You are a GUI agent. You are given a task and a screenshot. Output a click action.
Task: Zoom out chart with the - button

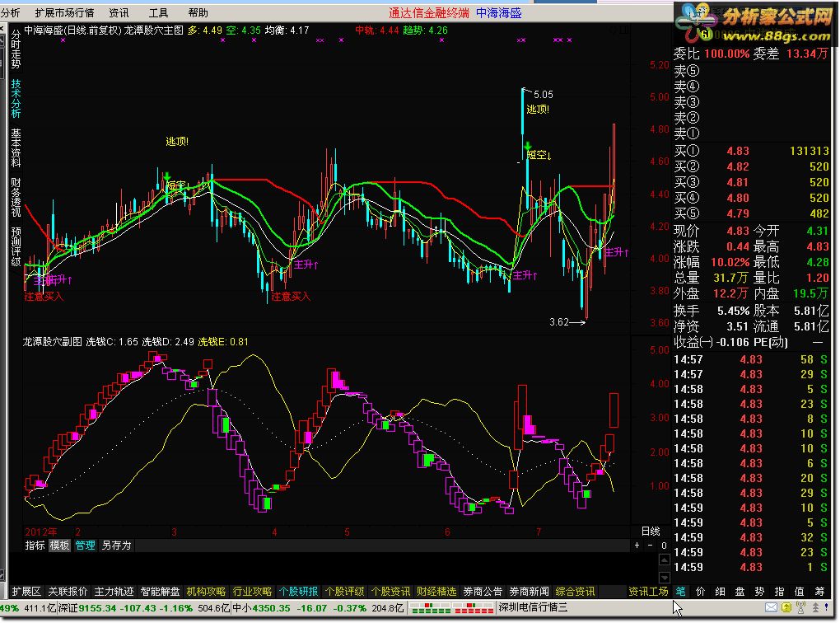(651, 546)
